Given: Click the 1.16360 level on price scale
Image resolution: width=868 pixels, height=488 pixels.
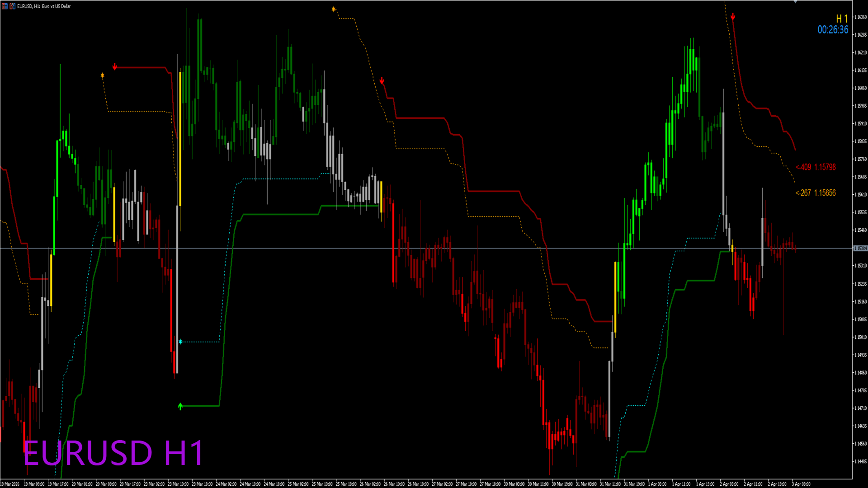Looking at the screenshot, I should 860,17.
